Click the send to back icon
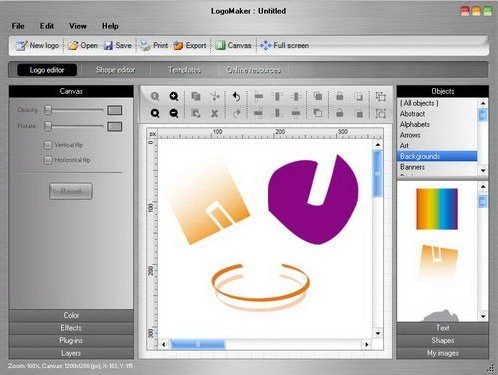The height and width of the screenshot is (375, 498). 318,113
